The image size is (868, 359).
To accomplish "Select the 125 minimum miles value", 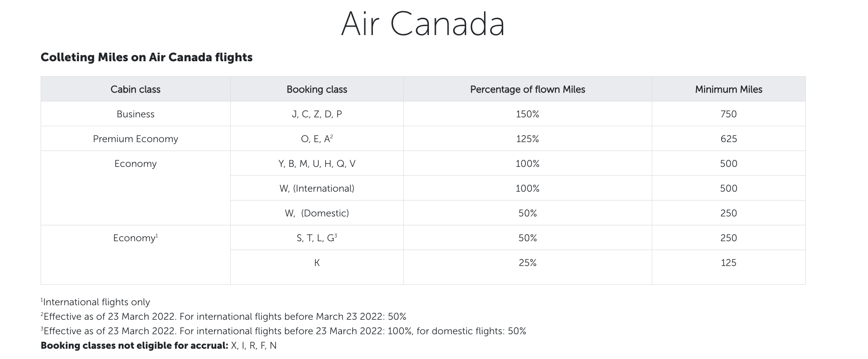I will (x=728, y=263).
